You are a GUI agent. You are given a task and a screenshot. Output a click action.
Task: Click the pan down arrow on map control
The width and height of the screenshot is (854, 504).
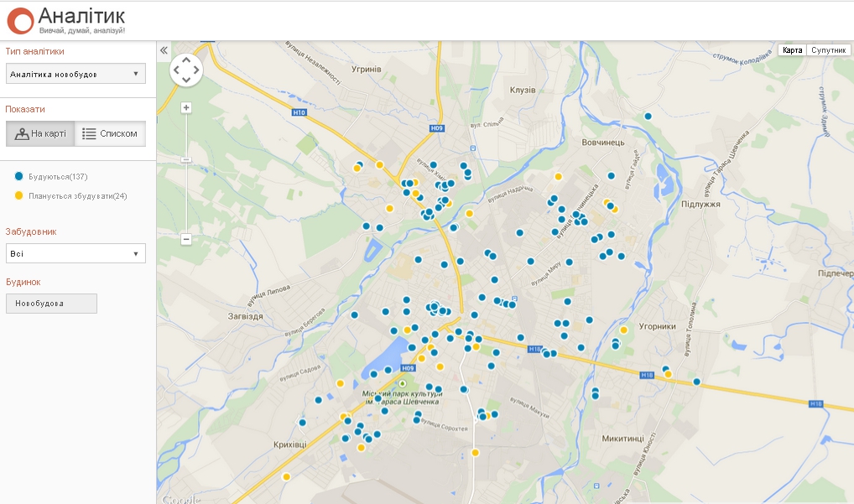point(186,80)
